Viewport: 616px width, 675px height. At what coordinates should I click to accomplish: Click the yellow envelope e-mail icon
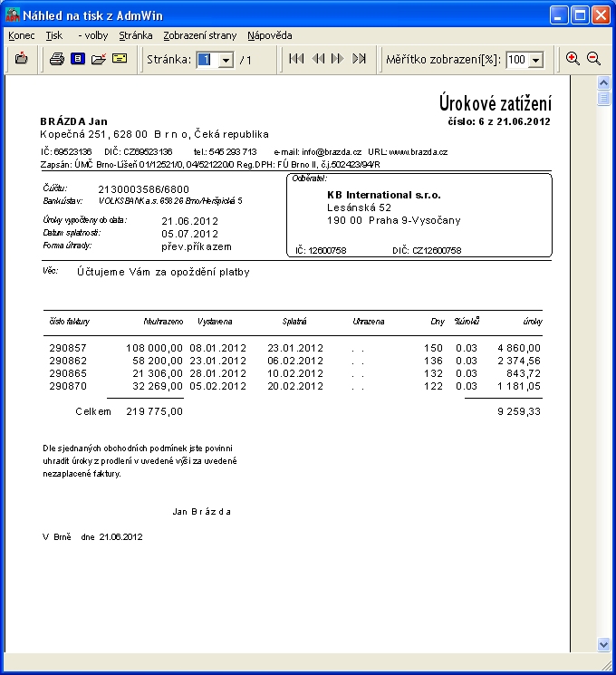click(x=120, y=58)
